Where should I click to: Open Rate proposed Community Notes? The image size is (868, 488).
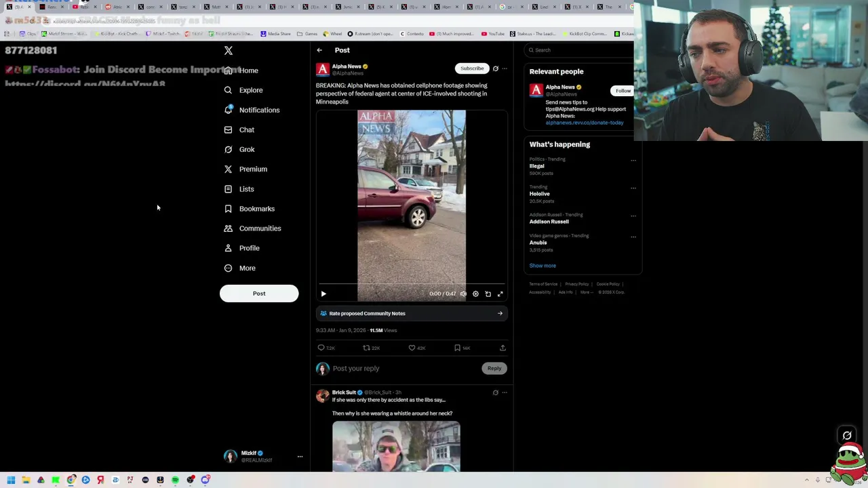(412, 314)
